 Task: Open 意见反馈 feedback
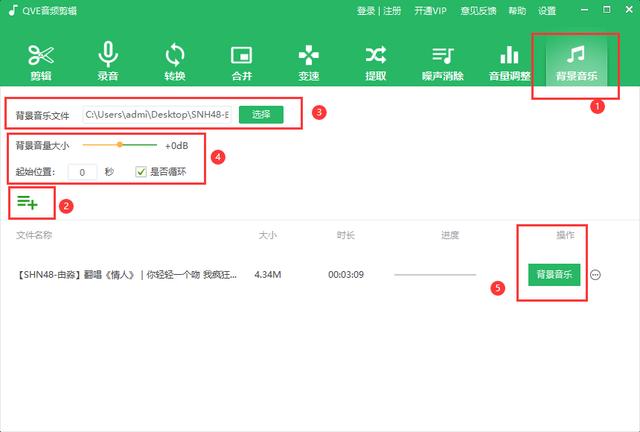[478, 11]
